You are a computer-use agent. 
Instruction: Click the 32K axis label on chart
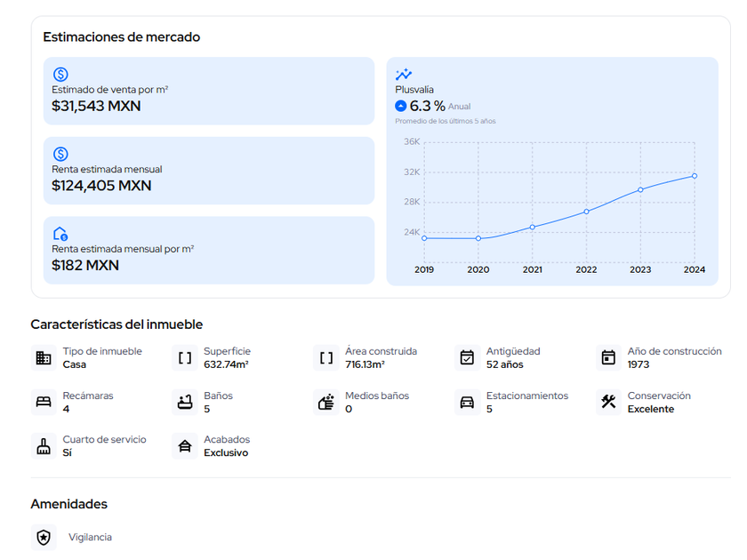pyautogui.click(x=412, y=172)
